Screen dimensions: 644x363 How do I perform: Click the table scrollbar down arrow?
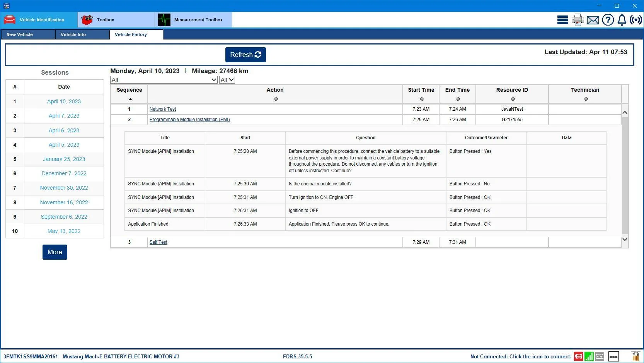pos(625,240)
